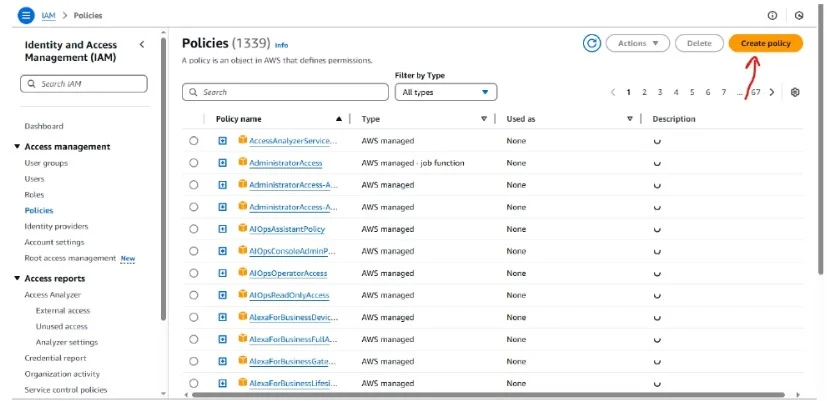Select the AIOpsReadOnlyAccess radio button
The width and height of the screenshot is (833, 401).
coord(193,295)
